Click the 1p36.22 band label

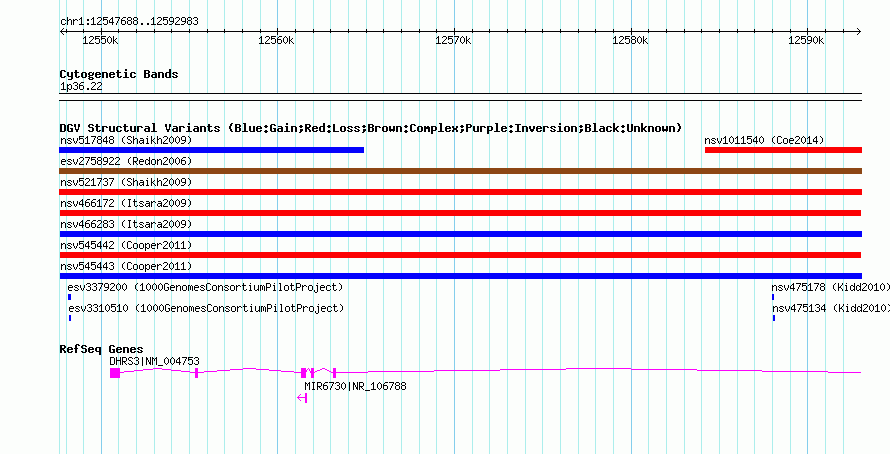pos(81,87)
